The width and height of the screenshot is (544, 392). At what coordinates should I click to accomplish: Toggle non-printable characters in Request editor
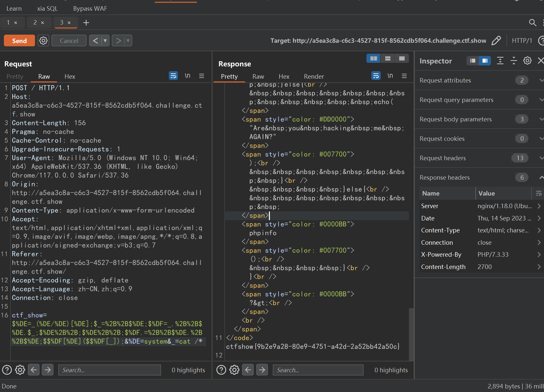tap(188, 76)
